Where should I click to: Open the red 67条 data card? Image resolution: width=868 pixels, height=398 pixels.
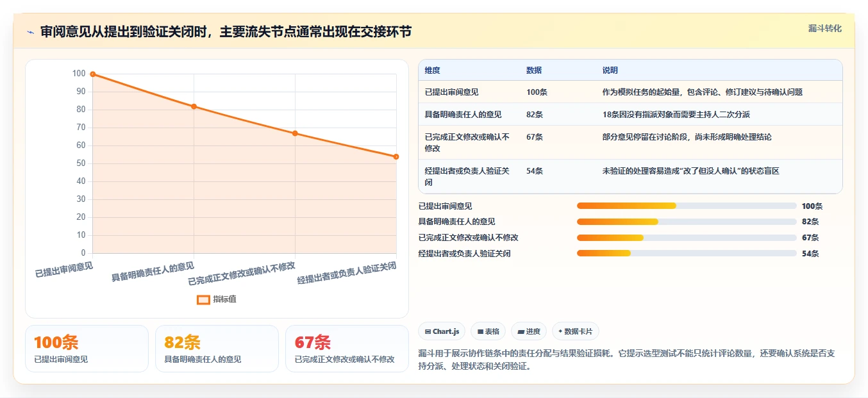tap(347, 349)
